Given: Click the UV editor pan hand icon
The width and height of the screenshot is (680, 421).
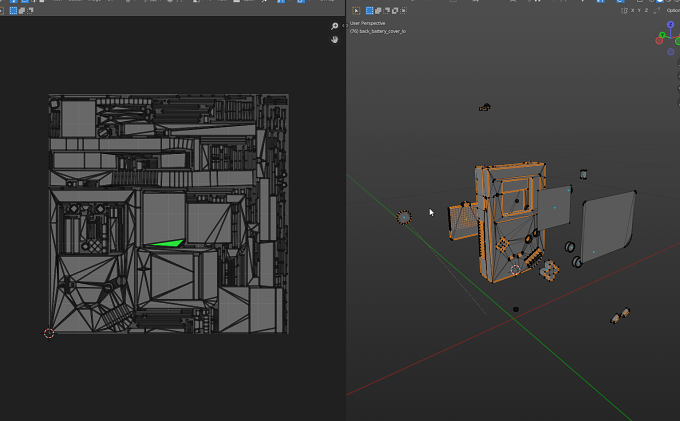Looking at the screenshot, I should coord(334,39).
